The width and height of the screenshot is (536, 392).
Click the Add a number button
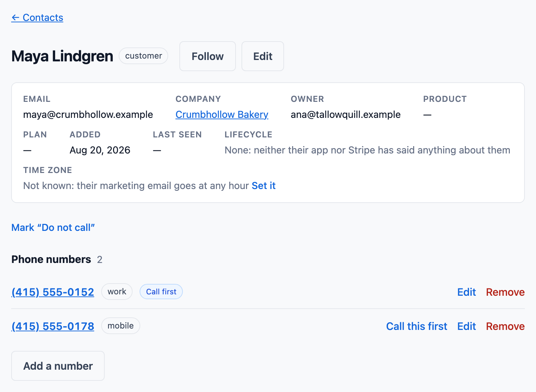58,366
